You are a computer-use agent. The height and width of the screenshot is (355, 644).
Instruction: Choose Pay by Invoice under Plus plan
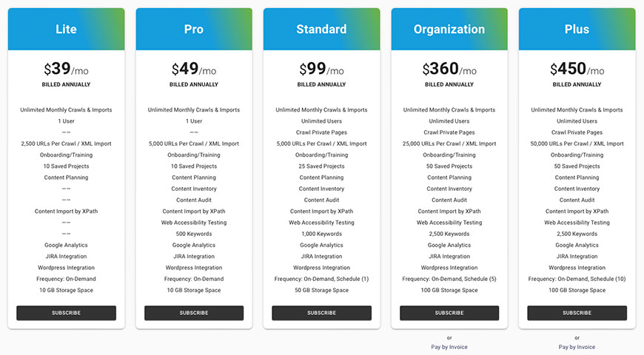(x=577, y=347)
